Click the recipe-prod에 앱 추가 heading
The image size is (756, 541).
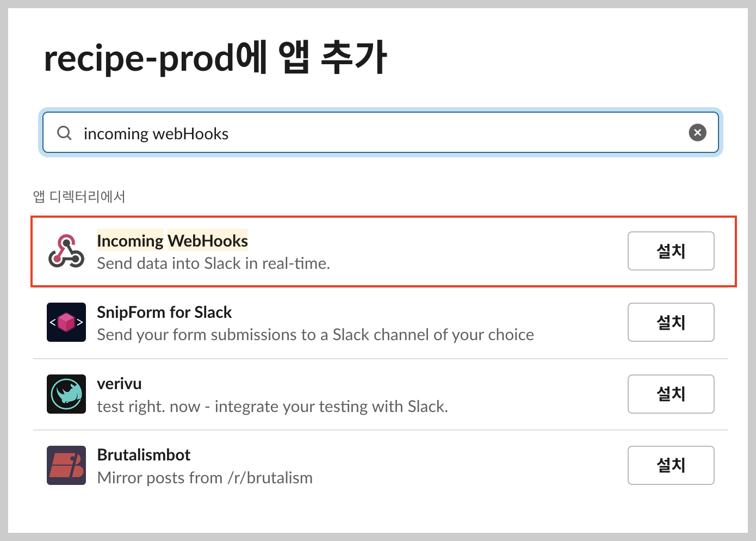[215, 56]
